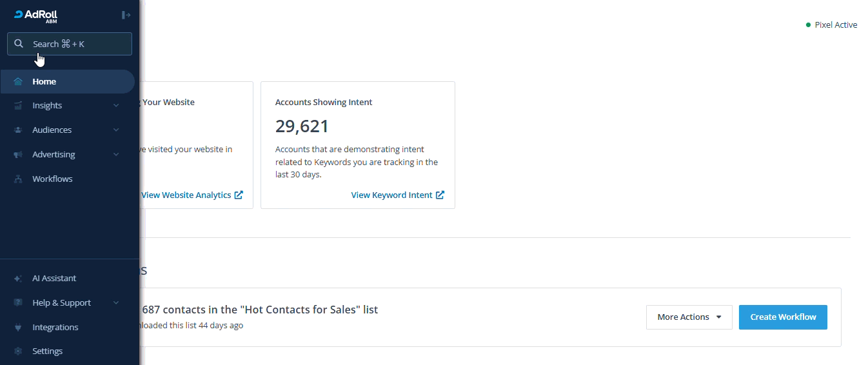Expand the Help & Support chevron
The height and width of the screenshot is (365, 868).
(116, 303)
